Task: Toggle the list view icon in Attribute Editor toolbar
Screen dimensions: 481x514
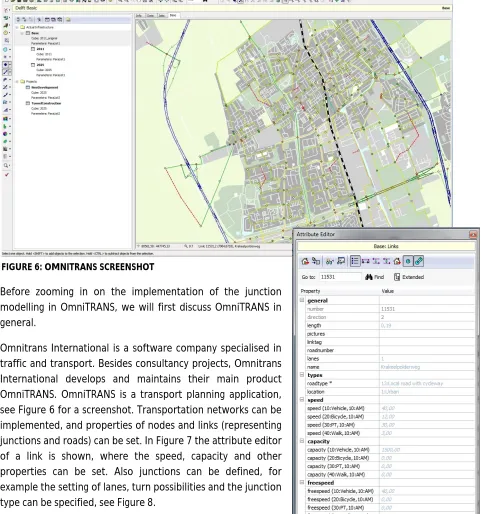Action: [355, 261]
